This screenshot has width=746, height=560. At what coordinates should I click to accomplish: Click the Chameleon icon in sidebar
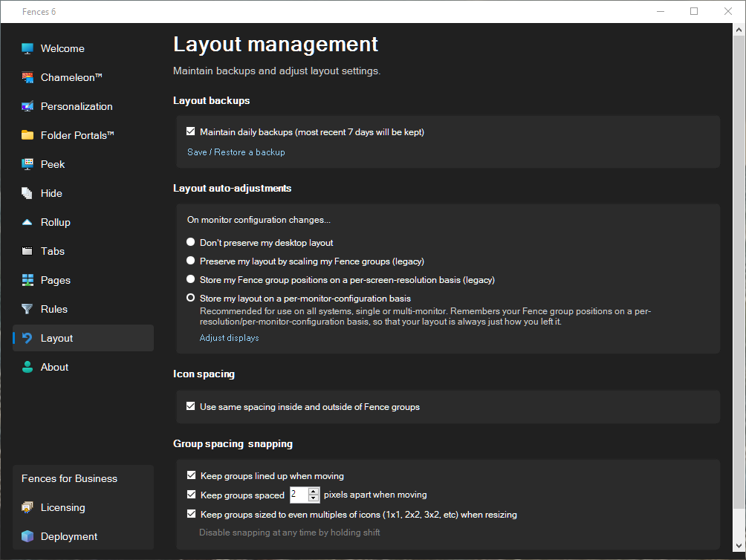(27, 77)
